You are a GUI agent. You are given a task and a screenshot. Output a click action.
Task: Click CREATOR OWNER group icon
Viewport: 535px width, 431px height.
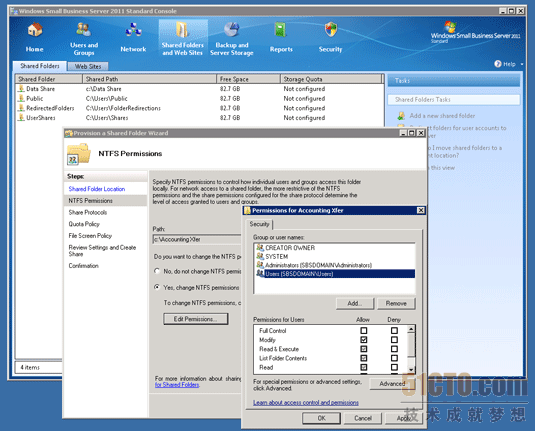260,247
